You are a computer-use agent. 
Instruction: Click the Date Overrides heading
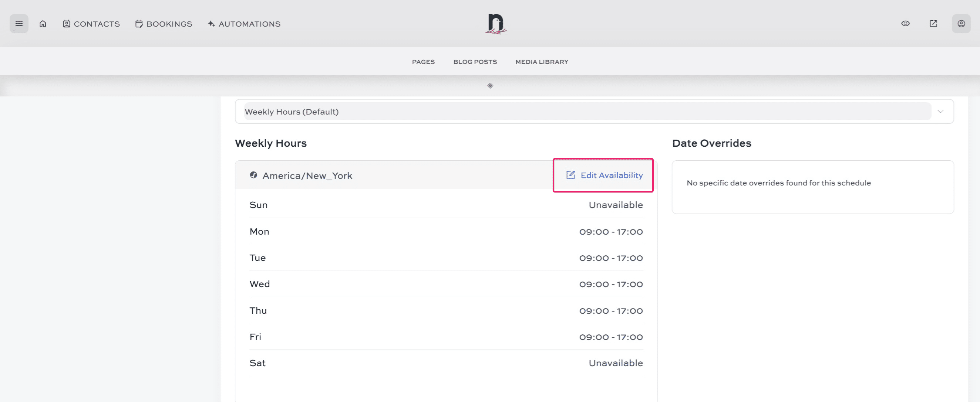[711, 143]
